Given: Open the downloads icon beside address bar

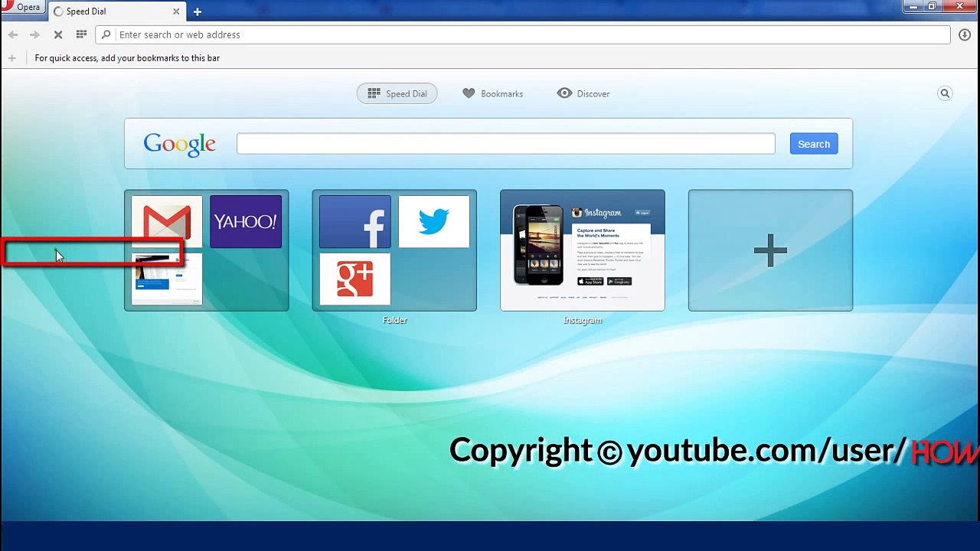Looking at the screenshot, I should (965, 34).
